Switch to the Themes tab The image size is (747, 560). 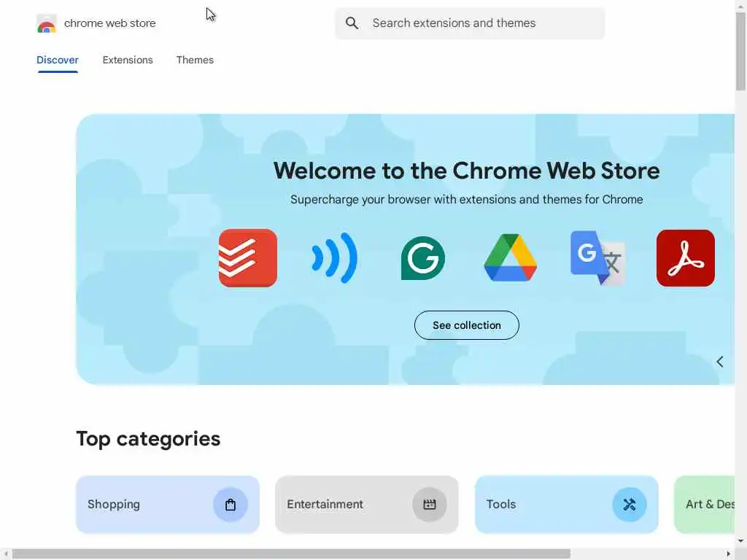click(x=195, y=60)
